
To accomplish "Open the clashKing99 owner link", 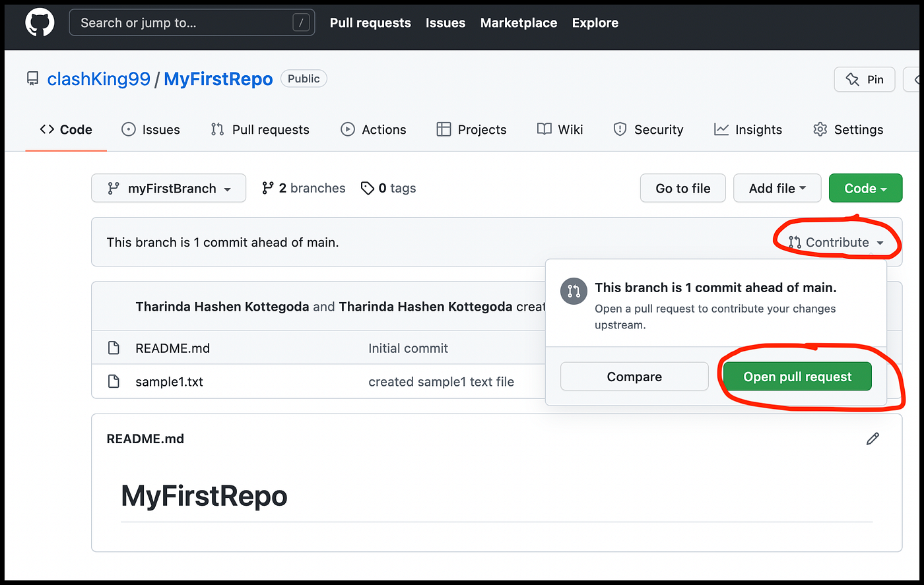I will 99,79.
